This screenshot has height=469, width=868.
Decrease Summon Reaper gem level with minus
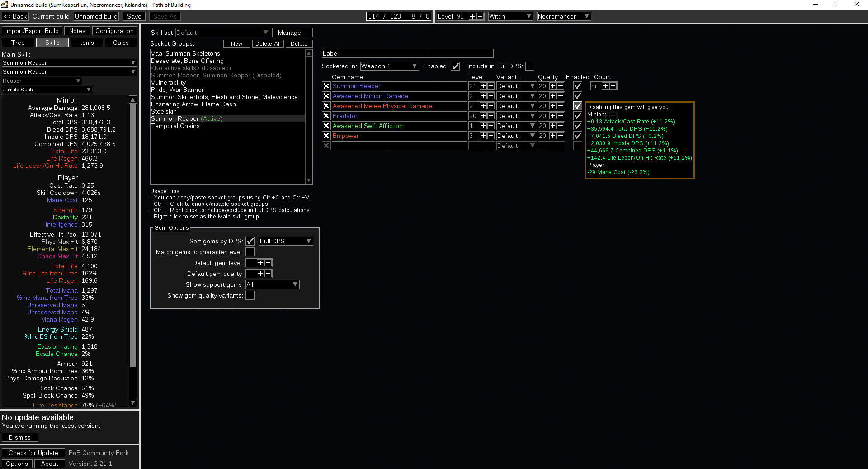491,86
